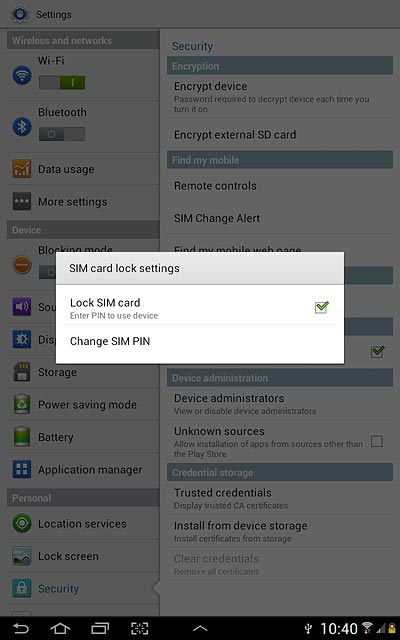Open Data usage chart icon
Image resolution: width=400 pixels, height=640 pixels.
tap(22, 169)
